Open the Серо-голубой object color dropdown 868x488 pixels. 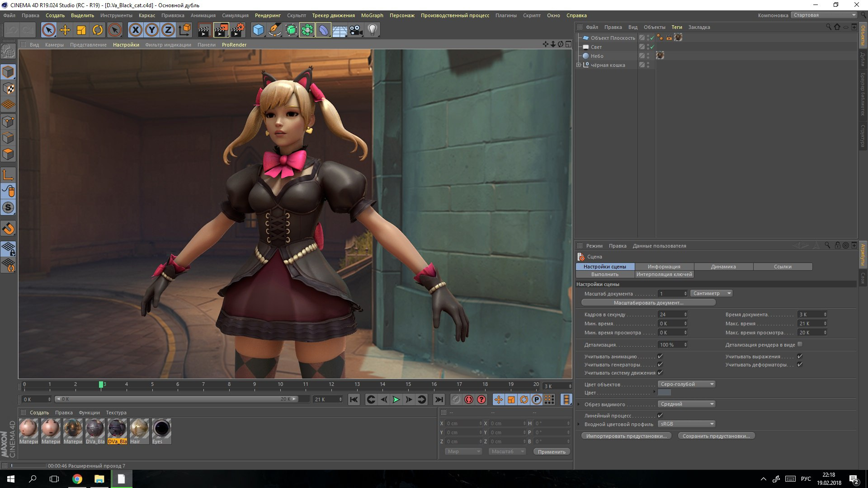tap(686, 385)
